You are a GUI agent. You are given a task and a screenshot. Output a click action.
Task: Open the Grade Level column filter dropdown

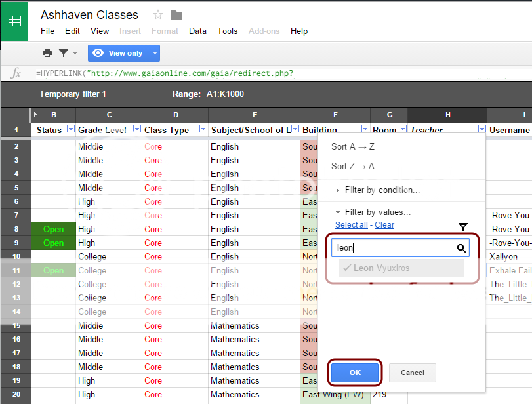point(136,130)
